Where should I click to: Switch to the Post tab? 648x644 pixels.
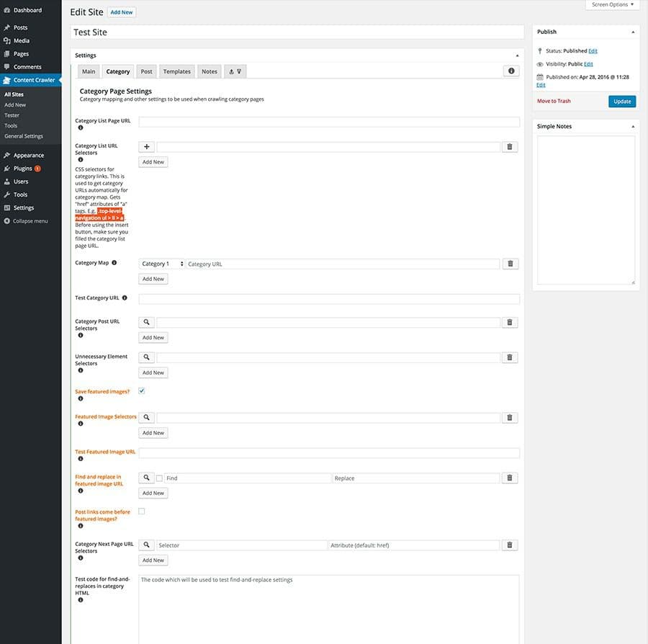tap(146, 71)
